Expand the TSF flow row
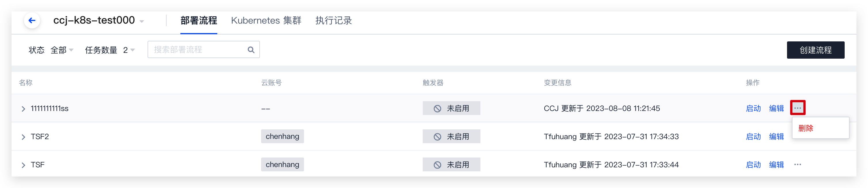The height and width of the screenshot is (188, 868). (x=23, y=165)
